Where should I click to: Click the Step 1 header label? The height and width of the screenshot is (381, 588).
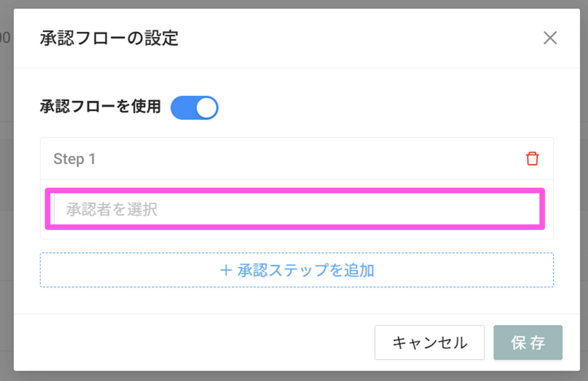tap(74, 159)
